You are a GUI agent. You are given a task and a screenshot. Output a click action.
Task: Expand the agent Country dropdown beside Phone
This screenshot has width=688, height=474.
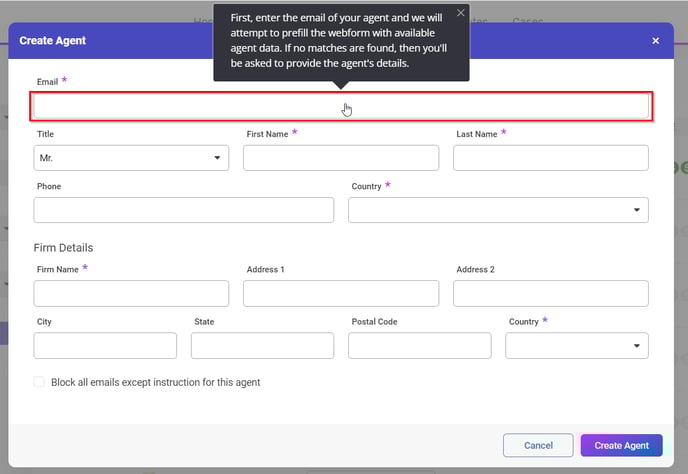pyautogui.click(x=497, y=210)
